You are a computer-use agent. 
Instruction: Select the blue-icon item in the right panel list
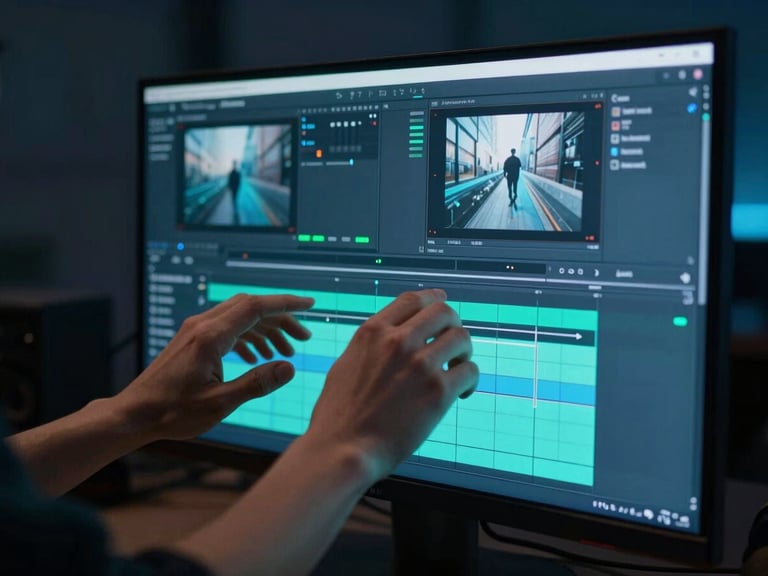627,151
